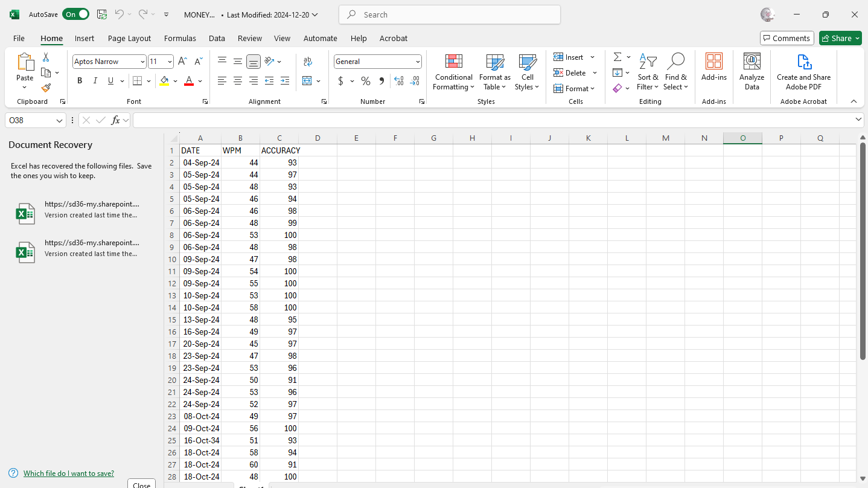The height and width of the screenshot is (488, 868).
Task: Expand the Name Box dropdown
Action: click(x=59, y=121)
